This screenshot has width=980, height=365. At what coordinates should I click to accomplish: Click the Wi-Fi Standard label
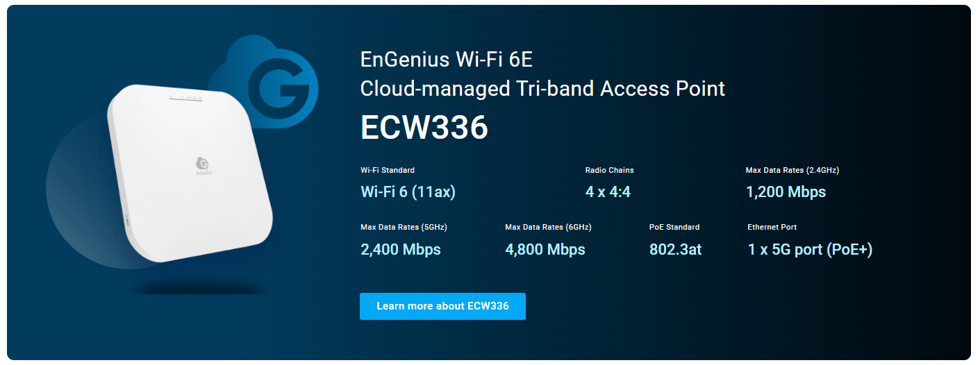(x=388, y=170)
